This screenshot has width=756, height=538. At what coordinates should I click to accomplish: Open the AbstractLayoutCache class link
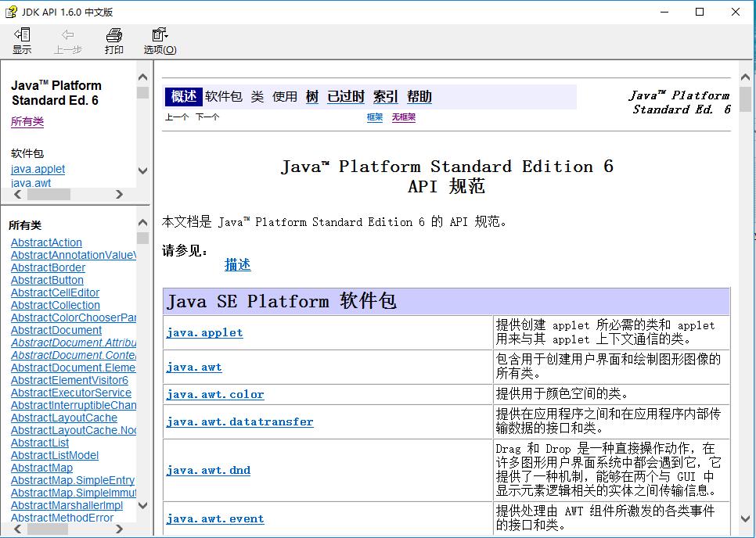(x=64, y=418)
